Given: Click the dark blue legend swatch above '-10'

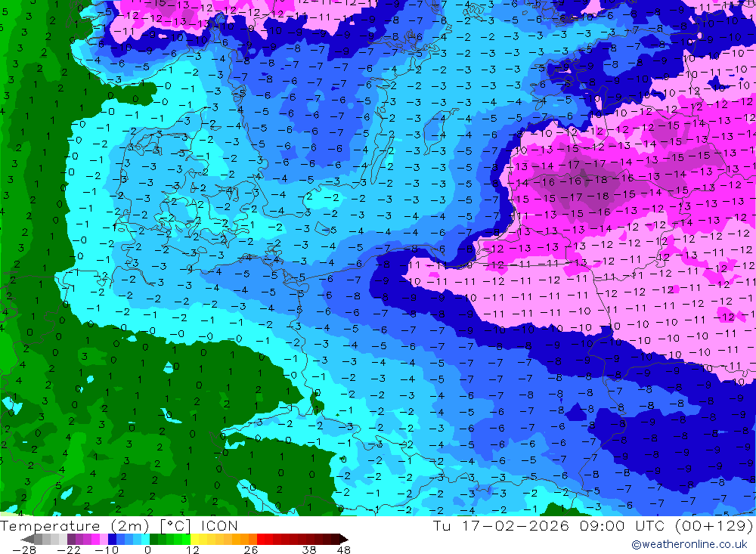Looking at the screenshot, I should [x=112, y=539].
